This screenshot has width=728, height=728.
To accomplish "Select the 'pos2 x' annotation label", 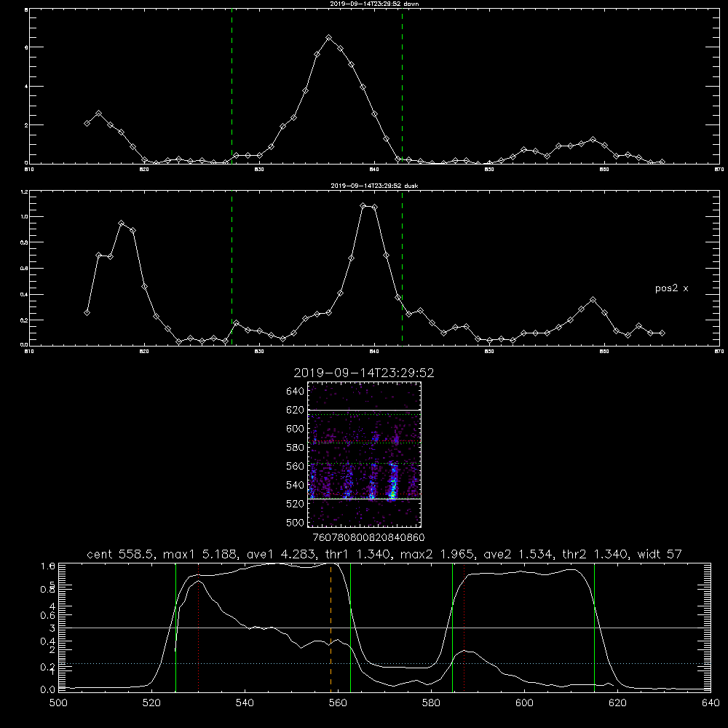I will 671,288.
